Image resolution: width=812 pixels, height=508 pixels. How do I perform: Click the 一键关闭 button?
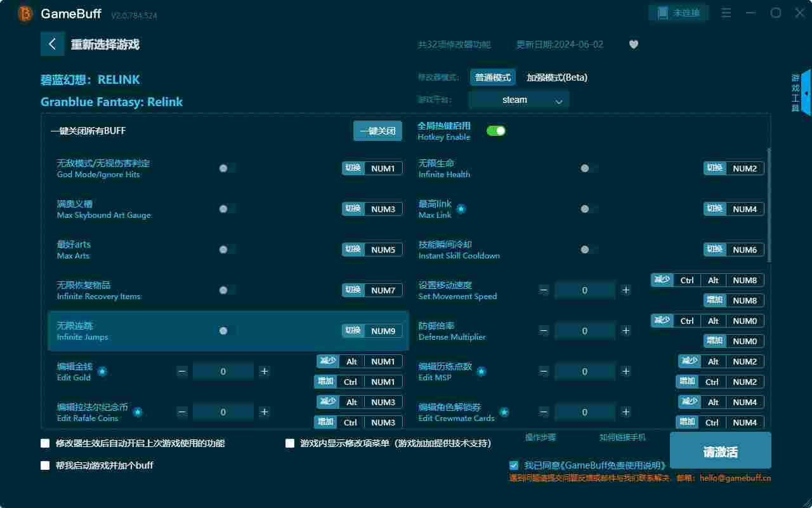[378, 131]
